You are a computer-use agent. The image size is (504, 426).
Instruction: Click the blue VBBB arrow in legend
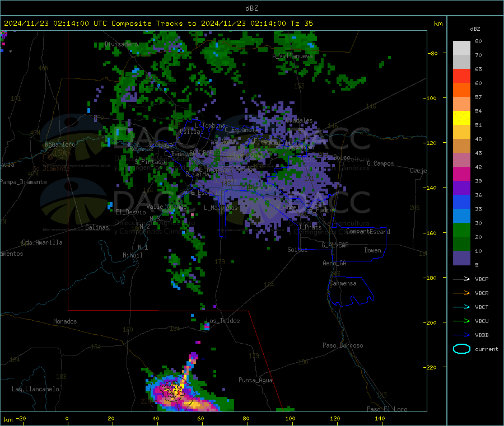point(461,335)
